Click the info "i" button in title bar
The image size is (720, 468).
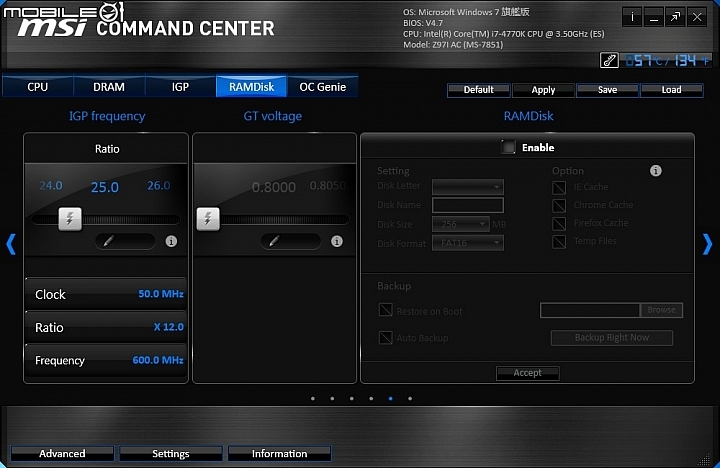click(x=632, y=17)
